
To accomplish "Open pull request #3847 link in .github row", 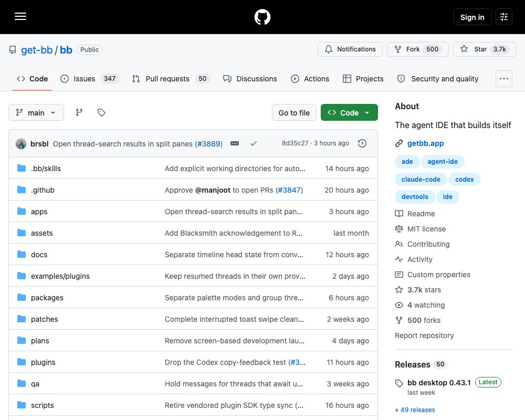I will point(289,190).
